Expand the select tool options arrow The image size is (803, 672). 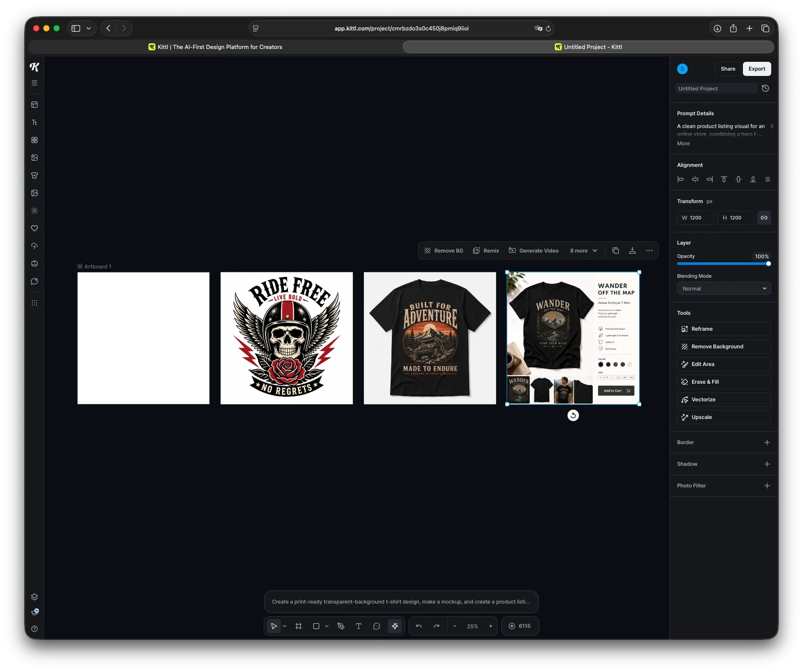click(284, 626)
